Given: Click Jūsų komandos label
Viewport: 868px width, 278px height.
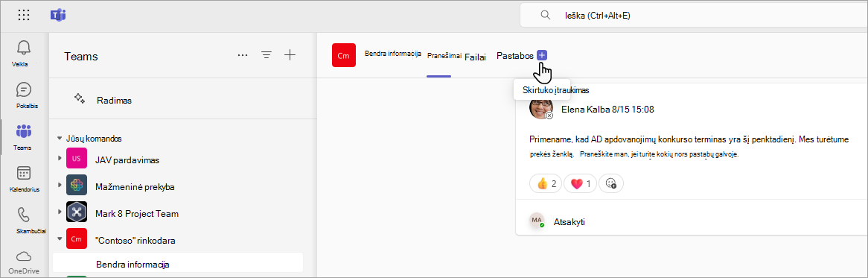Looking at the screenshot, I should tap(94, 139).
